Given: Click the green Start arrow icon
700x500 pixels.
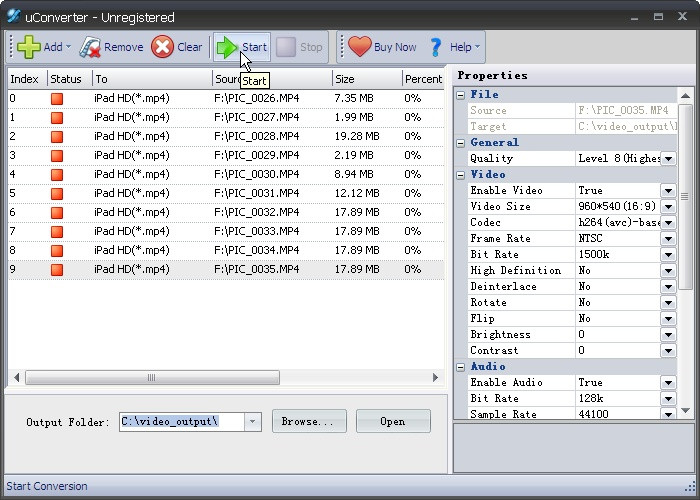Looking at the screenshot, I should point(227,47).
